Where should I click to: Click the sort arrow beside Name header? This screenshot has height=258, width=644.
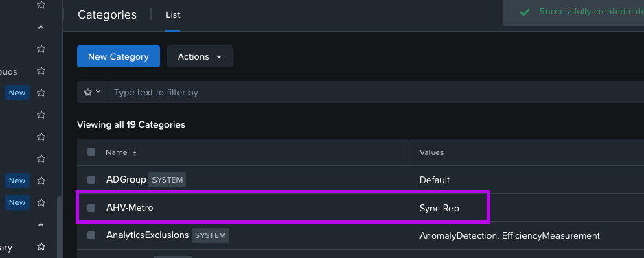pyautogui.click(x=135, y=153)
